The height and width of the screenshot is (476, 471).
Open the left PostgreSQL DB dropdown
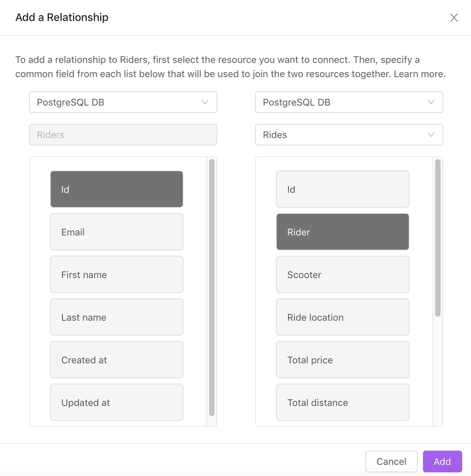click(x=123, y=102)
